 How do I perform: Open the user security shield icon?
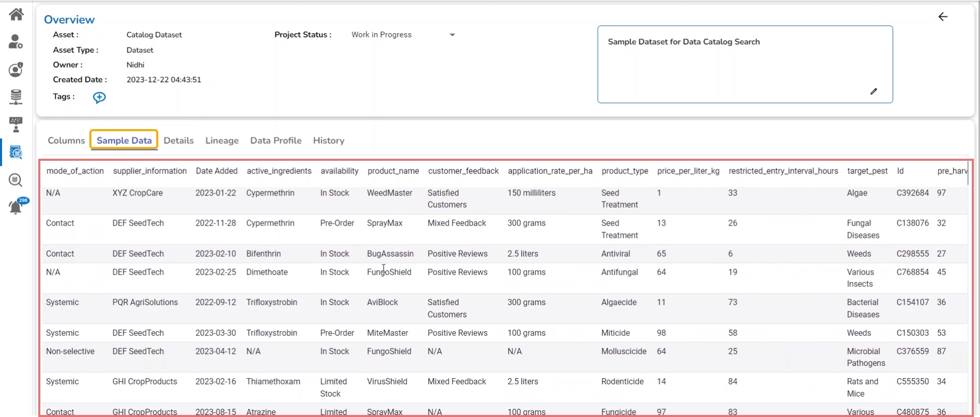click(16, 69)
